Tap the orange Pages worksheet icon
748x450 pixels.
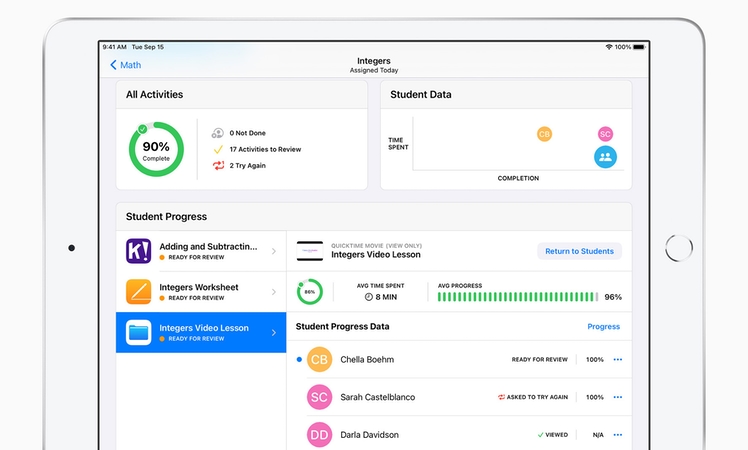point(139,292)
